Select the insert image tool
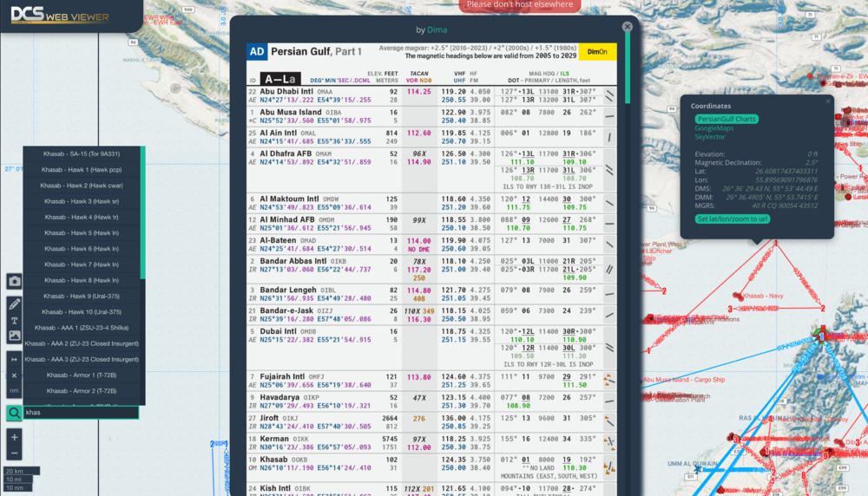This screenshot has width=868, height=496. pyautogui.click(x=15, y=336)
